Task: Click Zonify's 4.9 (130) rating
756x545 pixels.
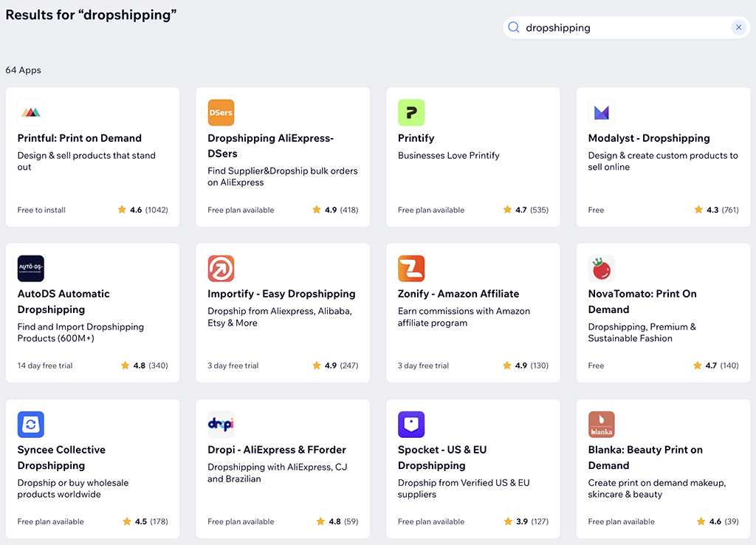Action: point(526,366)
